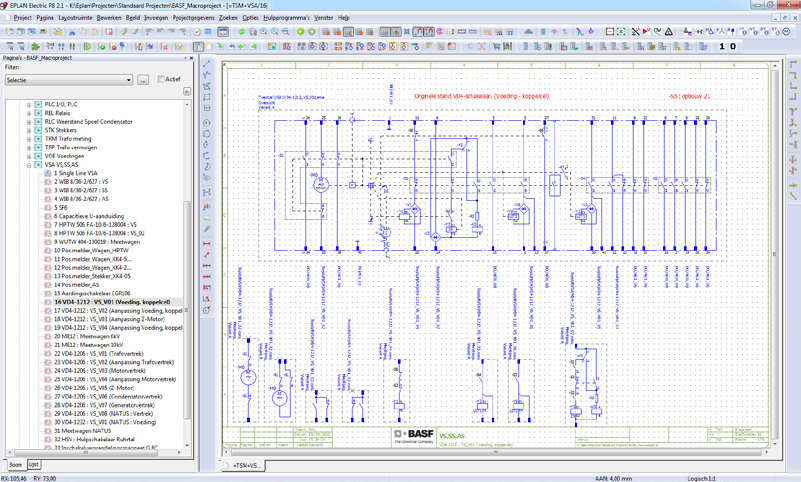Click the bold '0' toolbar button
Screen dimensions: 801x482
(734, 46)
